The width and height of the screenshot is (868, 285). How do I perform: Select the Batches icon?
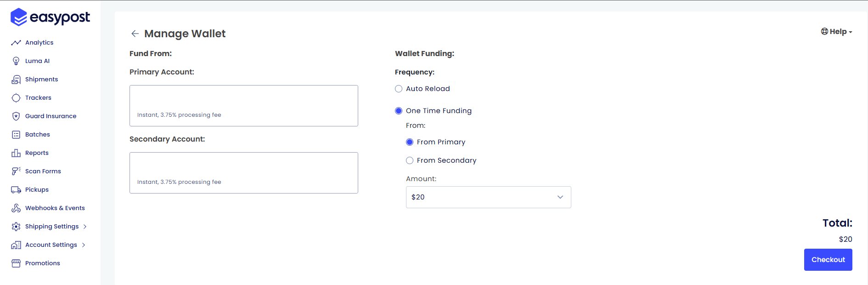coord(17,134)
